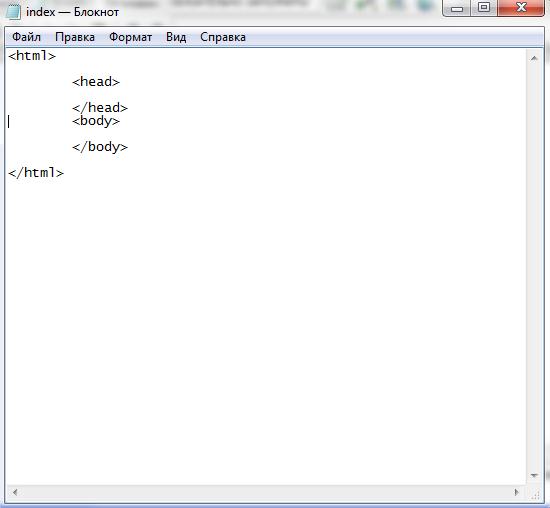Open the Справка menu
Image resolution: width=550 pixels, height=508 pixels.
tap(223, 37)
